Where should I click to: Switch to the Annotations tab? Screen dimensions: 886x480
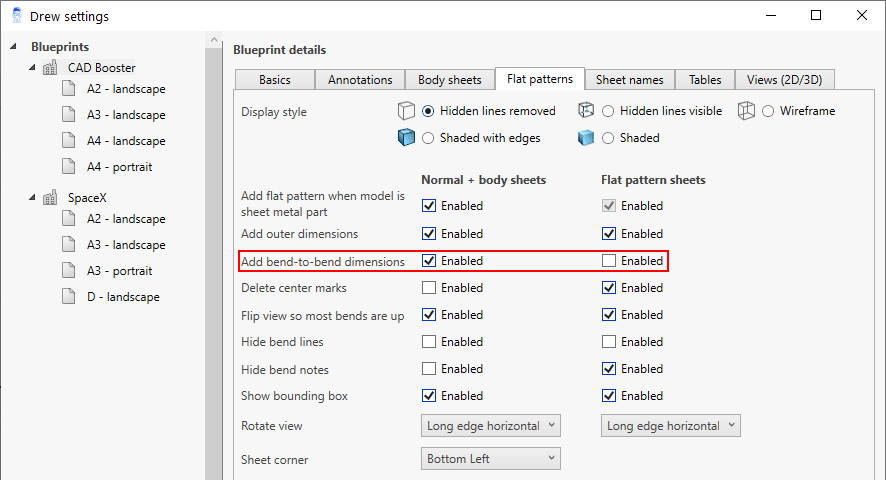point(360,80)
